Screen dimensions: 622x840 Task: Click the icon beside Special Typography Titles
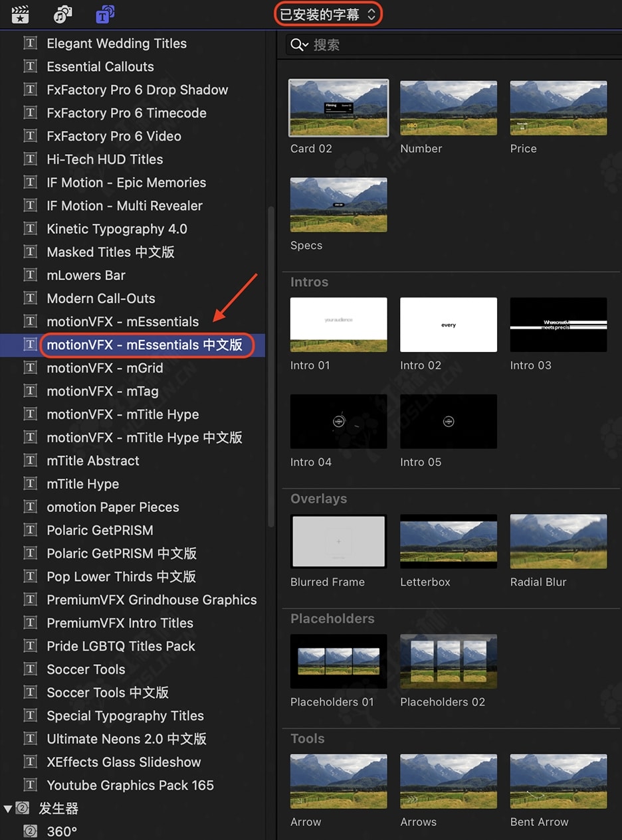click(x=30, y=716)
